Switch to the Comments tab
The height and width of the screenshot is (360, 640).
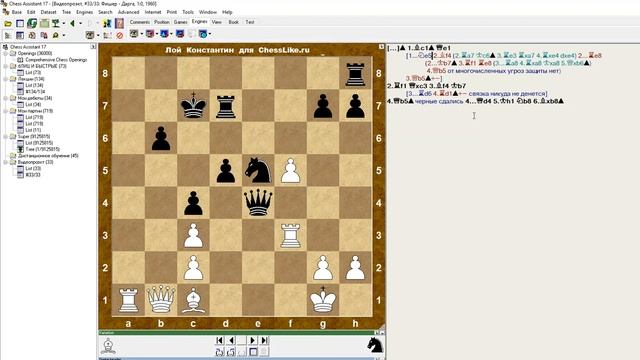pos(140,22)
